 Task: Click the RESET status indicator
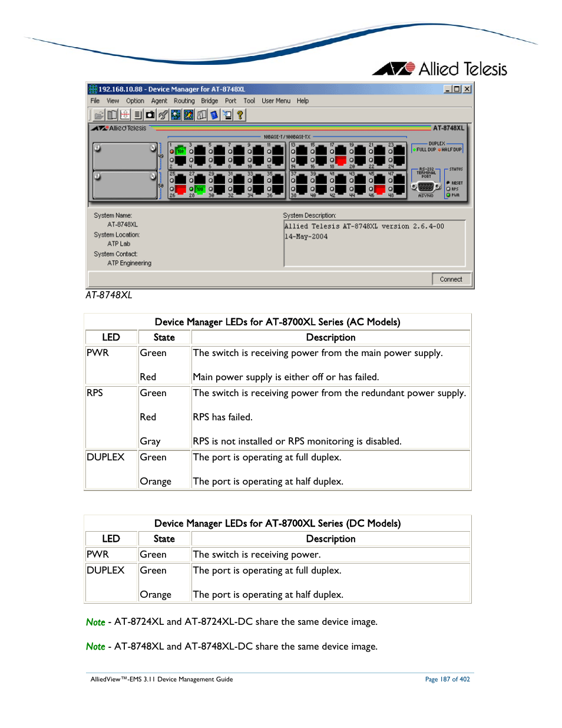coord(448,183)
